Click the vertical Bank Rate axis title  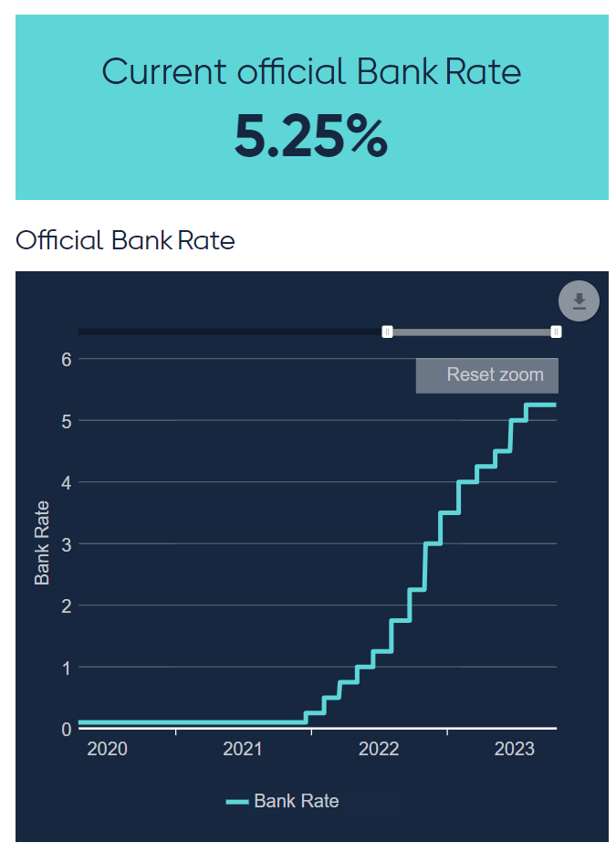pos(42,542)
